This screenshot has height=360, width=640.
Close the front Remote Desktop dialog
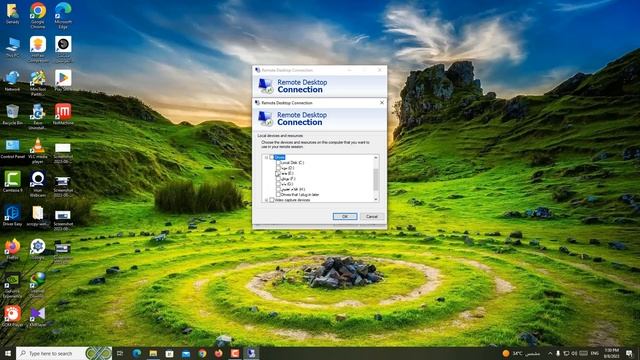(382, 102)
